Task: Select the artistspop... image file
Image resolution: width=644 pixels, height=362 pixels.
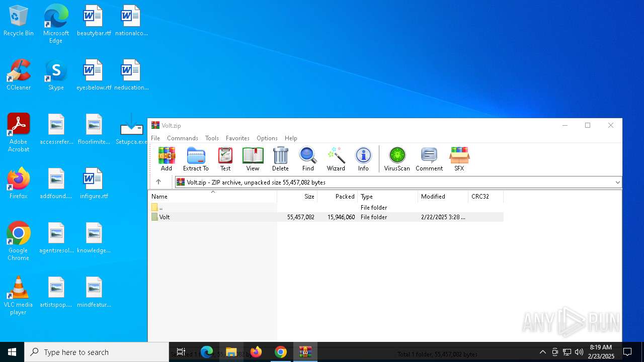Action: [56, 292]
